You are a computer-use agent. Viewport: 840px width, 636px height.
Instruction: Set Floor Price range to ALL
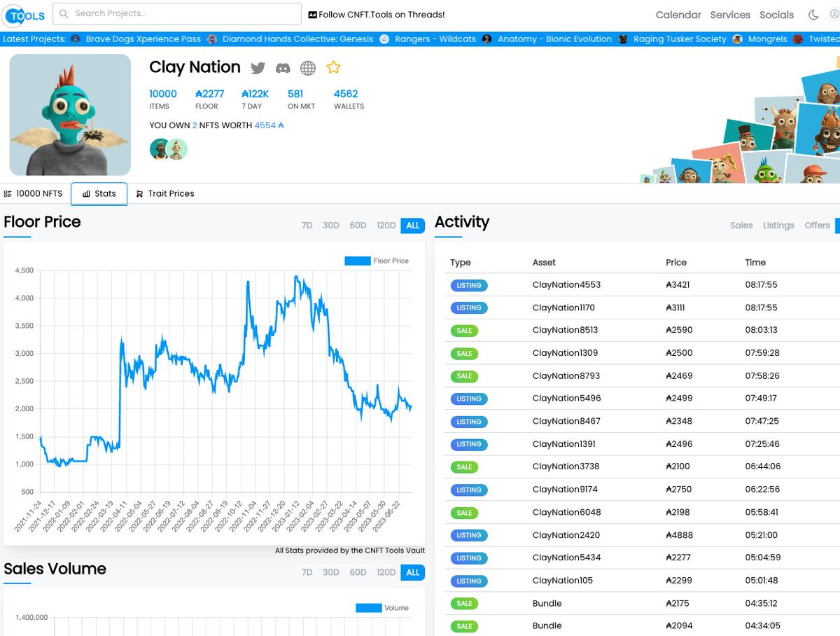[413, 225]
